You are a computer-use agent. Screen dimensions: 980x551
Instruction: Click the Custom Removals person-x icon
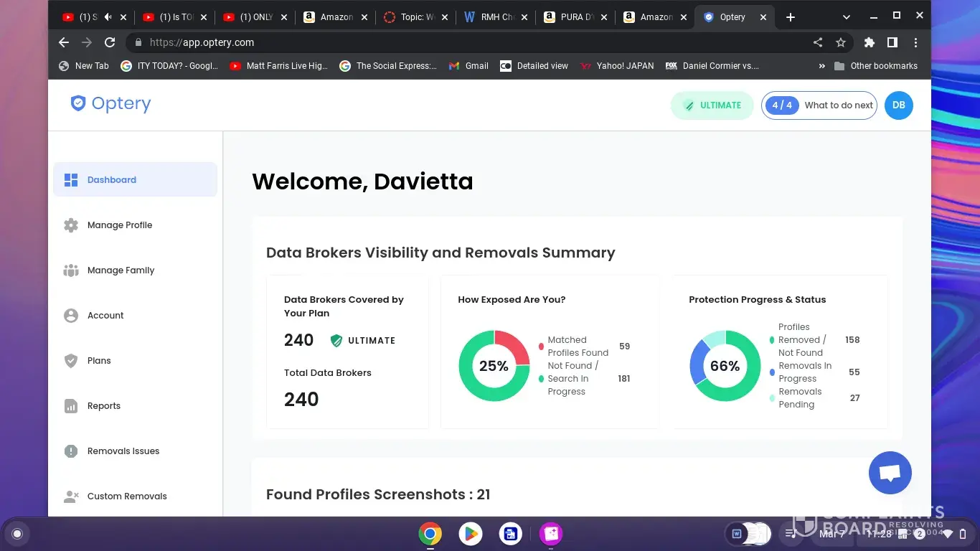pos(71,496)
